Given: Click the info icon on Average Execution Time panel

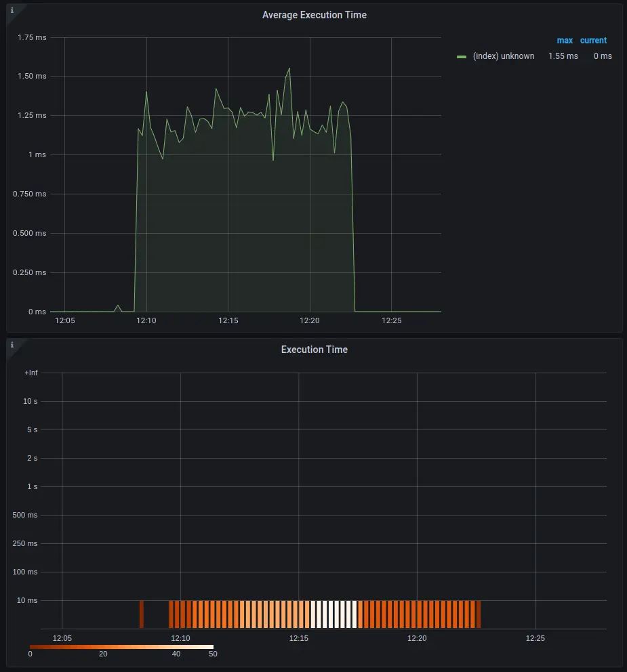Looking at the screenshot, I should point(12,10).
